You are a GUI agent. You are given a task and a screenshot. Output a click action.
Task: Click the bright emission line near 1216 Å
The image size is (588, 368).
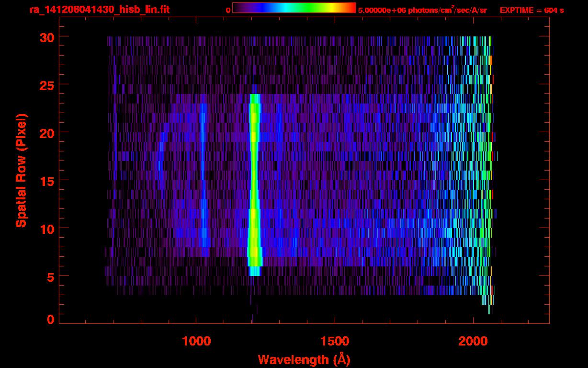254,184
